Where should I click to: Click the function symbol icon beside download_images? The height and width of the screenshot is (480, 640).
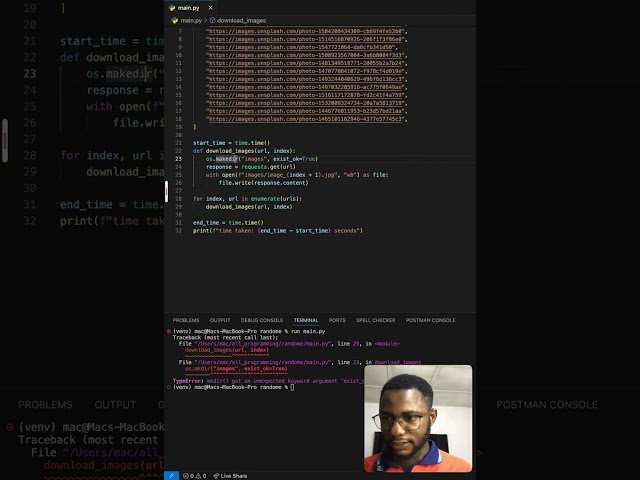click(x=212, y=20)
